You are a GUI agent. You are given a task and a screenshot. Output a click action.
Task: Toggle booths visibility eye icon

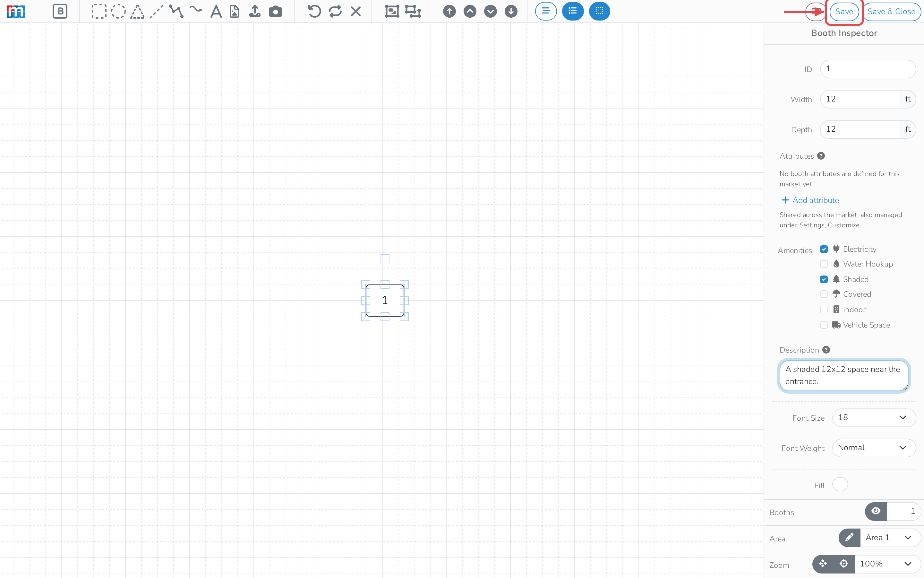[876, 511]
